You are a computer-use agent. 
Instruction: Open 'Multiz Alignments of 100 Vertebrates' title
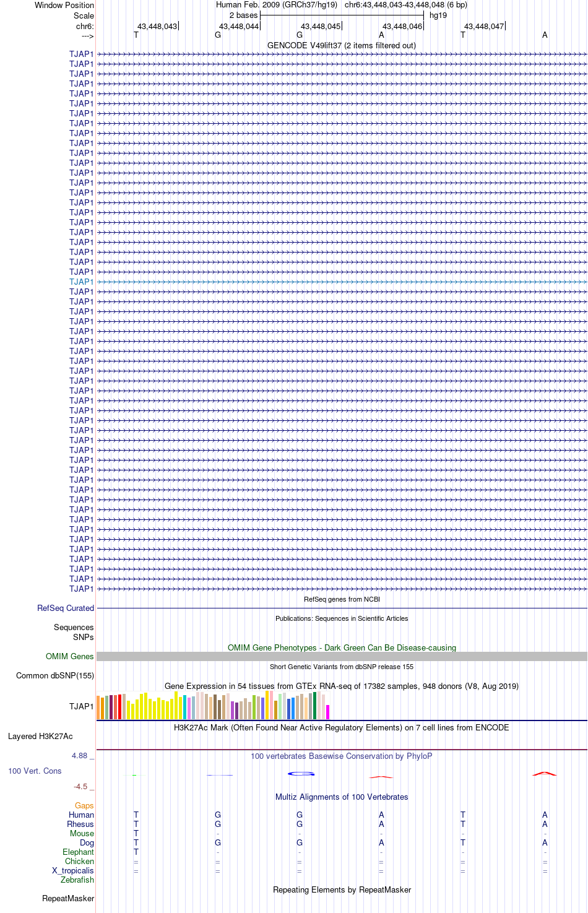(342, 797)
